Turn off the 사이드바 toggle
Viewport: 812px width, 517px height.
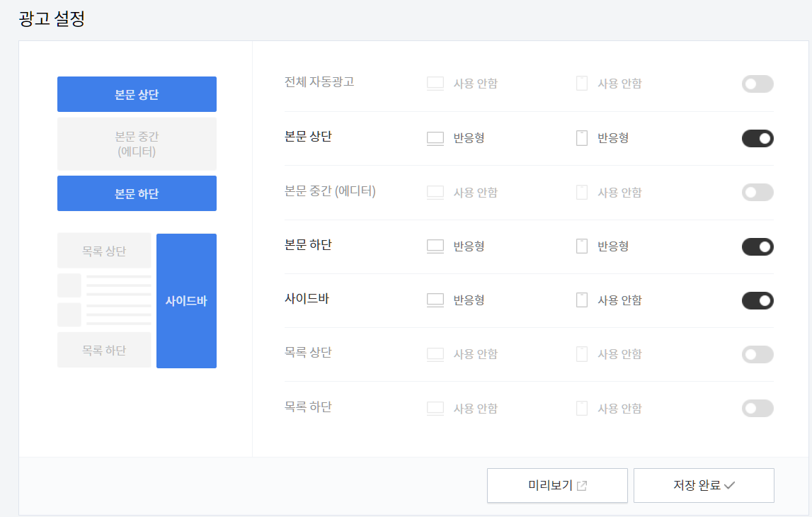coord(757,300)
